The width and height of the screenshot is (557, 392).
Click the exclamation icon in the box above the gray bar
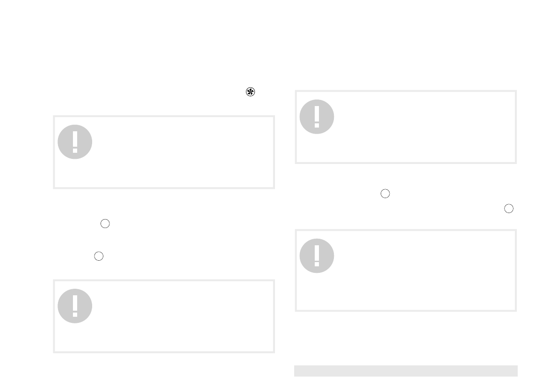[x=317, y=256]
